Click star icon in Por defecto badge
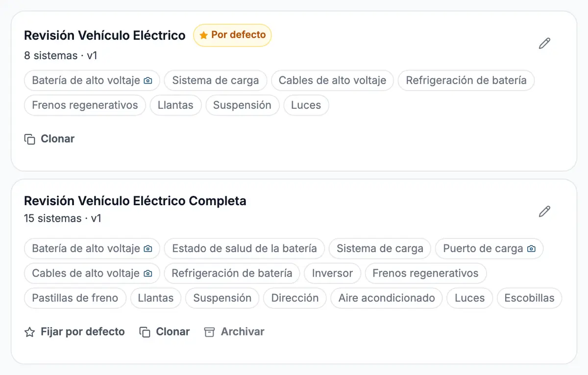The width and height of the screenshot is (588, 375). click(x=204, y=36)
